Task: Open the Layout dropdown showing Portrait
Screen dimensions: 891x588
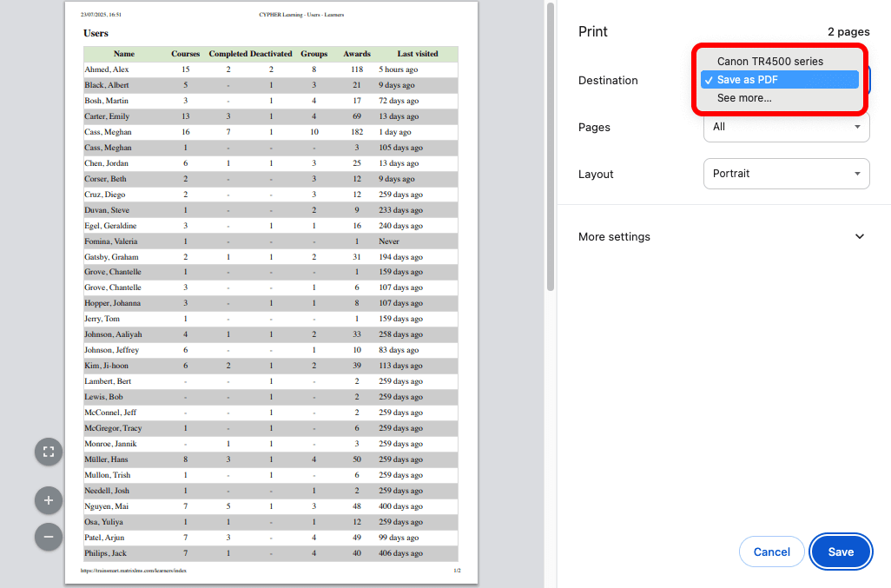Action: 786,174
